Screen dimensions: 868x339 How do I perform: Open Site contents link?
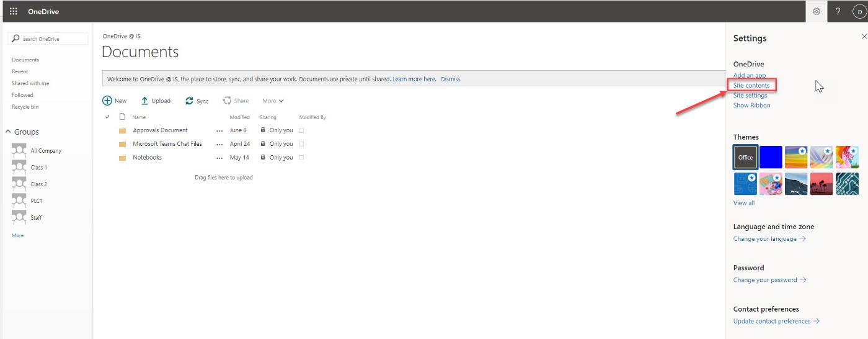pos(751,85)
